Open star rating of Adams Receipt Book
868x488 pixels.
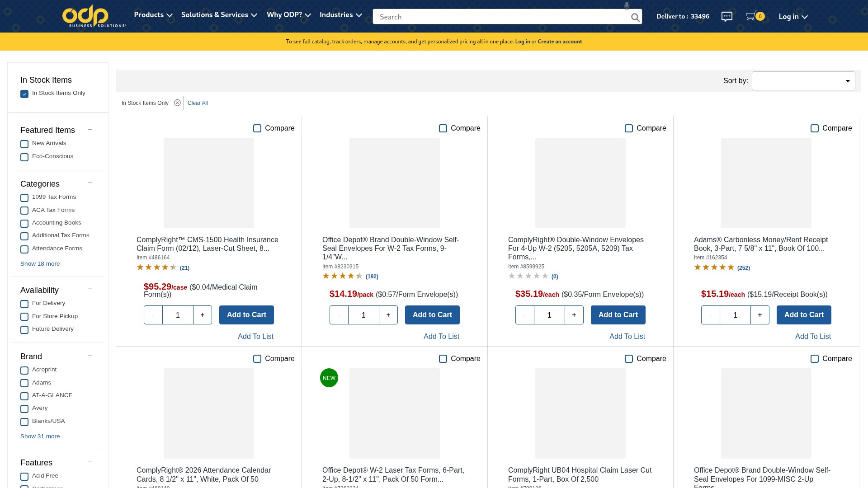[714, 267]
